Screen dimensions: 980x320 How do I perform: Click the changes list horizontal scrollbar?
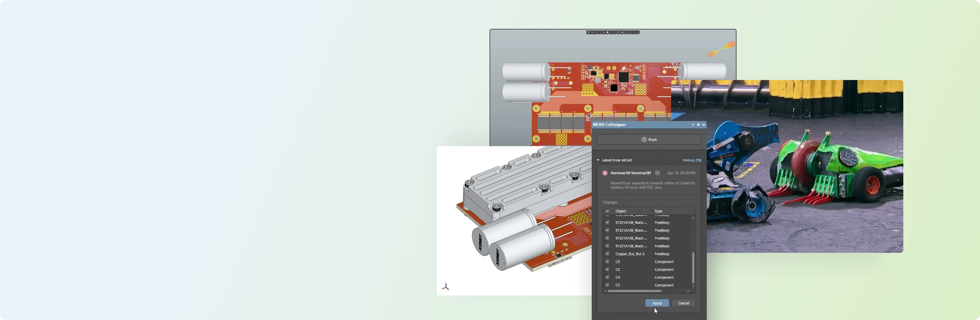coord(635,291)
